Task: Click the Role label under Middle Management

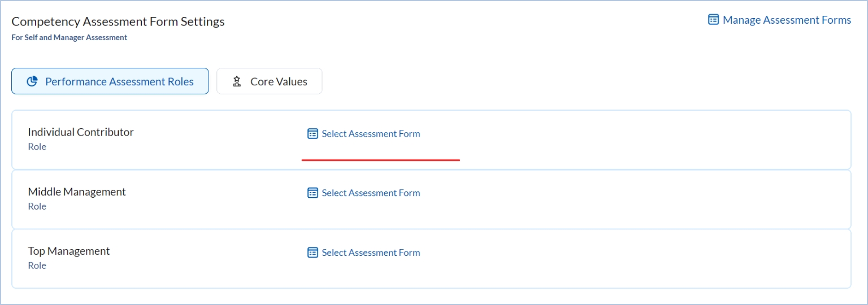Action: pos(37,207)
